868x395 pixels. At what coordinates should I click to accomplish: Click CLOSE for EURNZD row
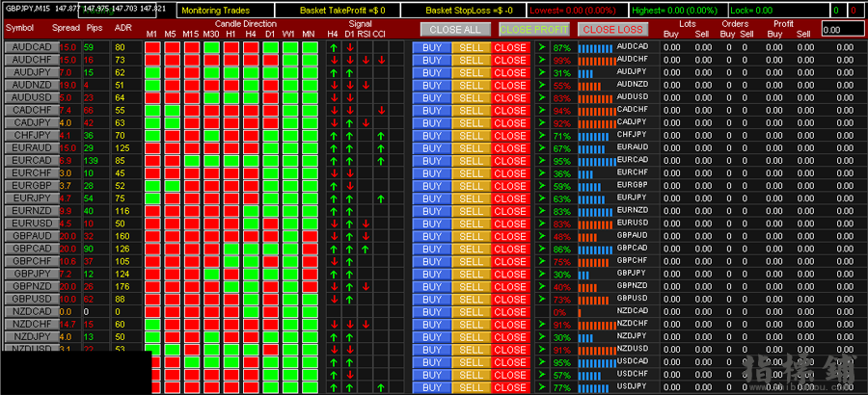click(x=510, y=211)
